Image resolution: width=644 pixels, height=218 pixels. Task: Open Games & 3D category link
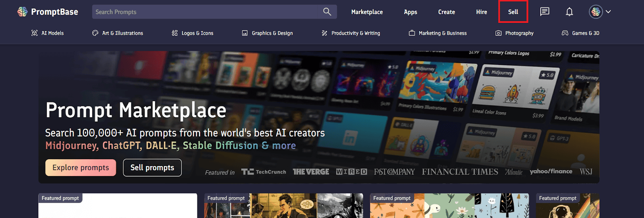tap(586, 33)
